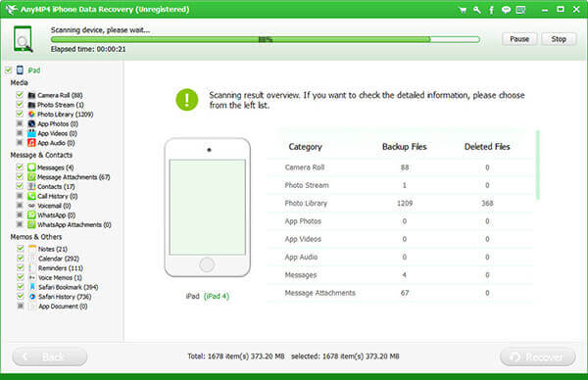
Task: Click the key register icon
Action: click(477, 10)
